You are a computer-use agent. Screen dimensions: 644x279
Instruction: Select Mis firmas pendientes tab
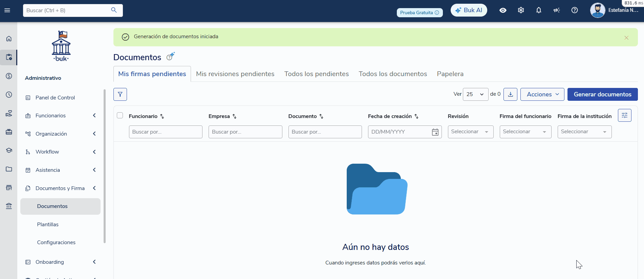[152, 74]
